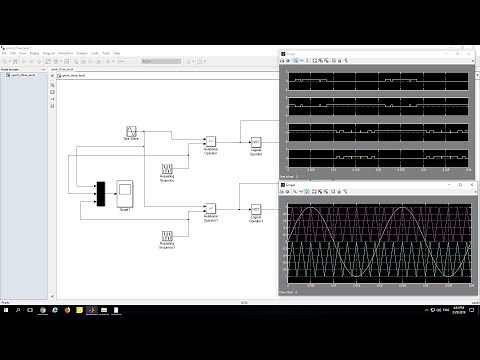Print from the lower Scope window

pos(282,191)
